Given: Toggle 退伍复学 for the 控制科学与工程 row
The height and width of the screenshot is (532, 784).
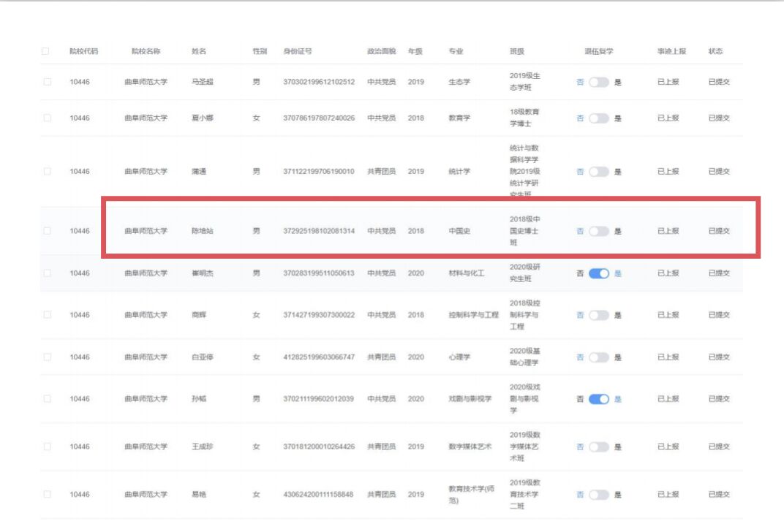Looking at the screenshot, I should click(598, 315).
